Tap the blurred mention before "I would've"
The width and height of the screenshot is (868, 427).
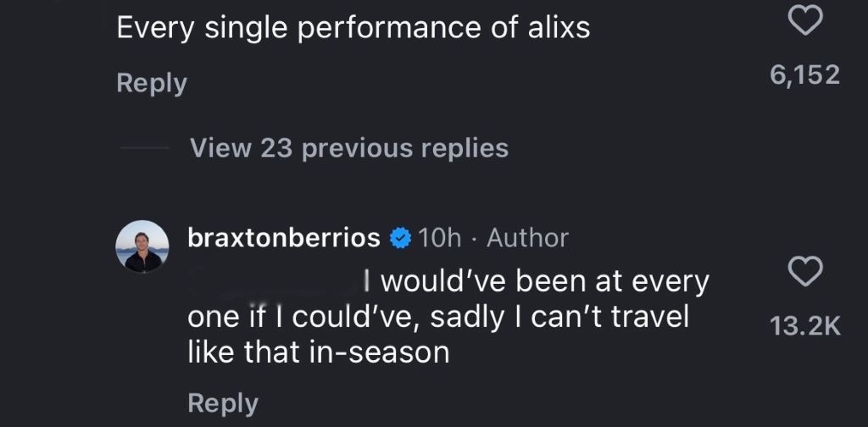click(271, 279)
